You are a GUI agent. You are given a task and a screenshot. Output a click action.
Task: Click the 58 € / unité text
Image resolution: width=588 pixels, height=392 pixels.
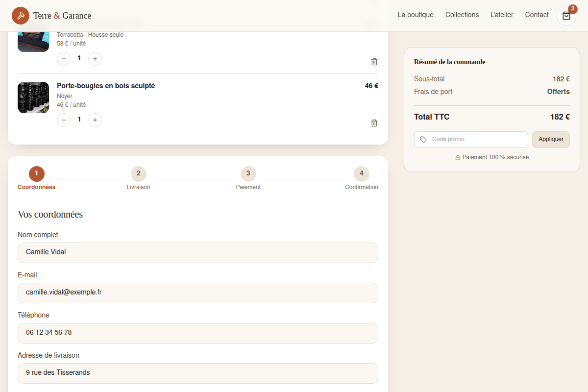click(71, 44)
